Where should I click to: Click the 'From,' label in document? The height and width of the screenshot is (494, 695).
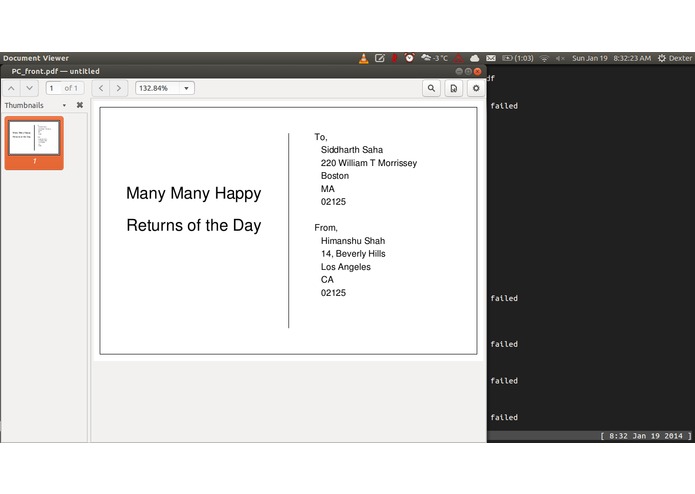coord(326,228)
